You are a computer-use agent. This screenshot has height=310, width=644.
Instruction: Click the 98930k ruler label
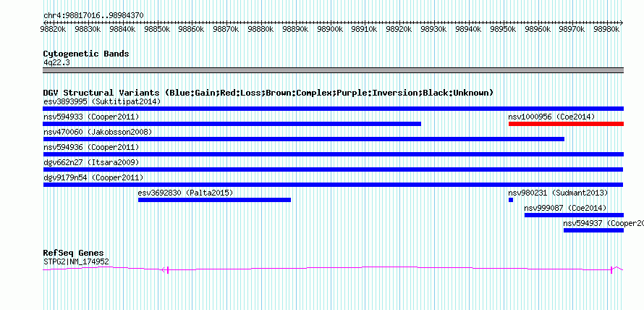[433, 30]
